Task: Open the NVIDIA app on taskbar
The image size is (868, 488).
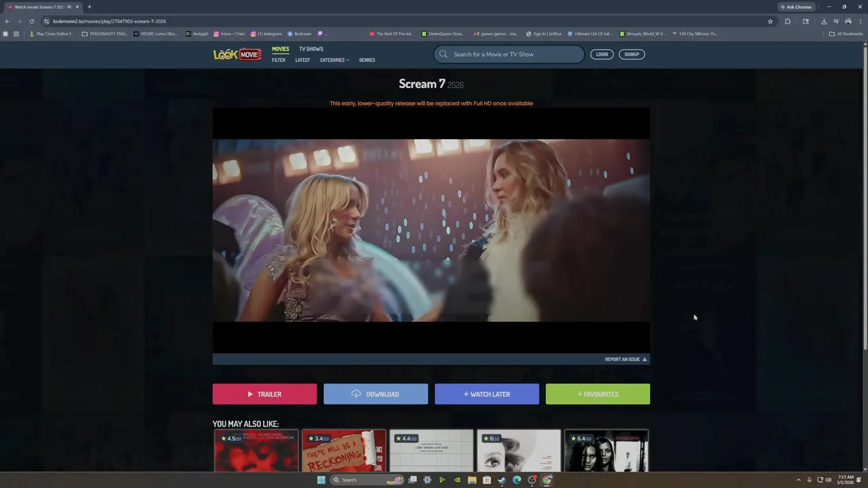Action: coord(457,480)
